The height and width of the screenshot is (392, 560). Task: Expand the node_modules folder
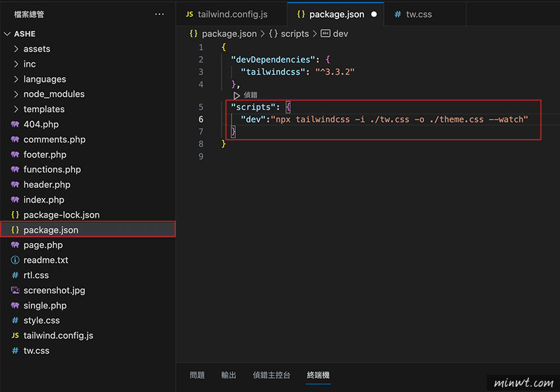[16, 94]
